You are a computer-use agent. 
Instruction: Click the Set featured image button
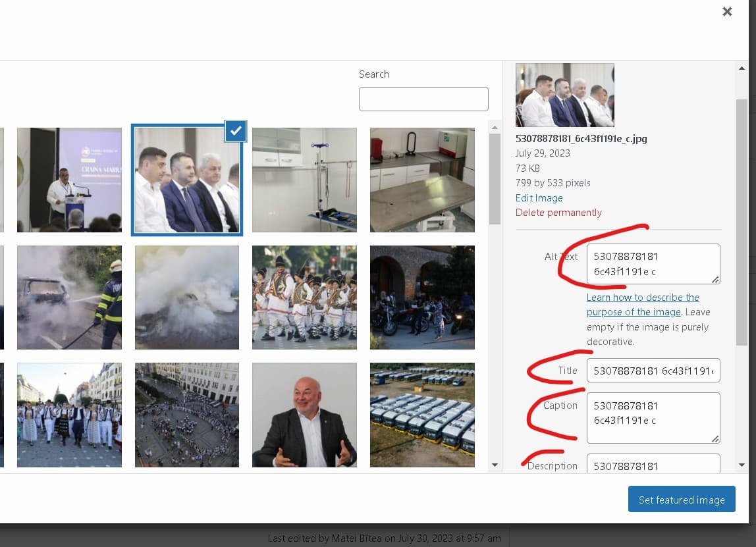[x=682, y=500]
